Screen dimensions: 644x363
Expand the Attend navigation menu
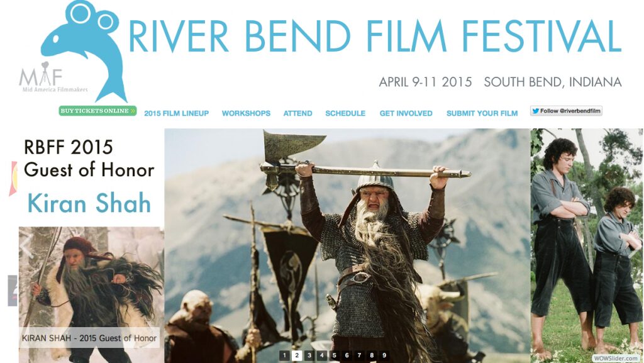pyautogui.click(x=297, y=113)
